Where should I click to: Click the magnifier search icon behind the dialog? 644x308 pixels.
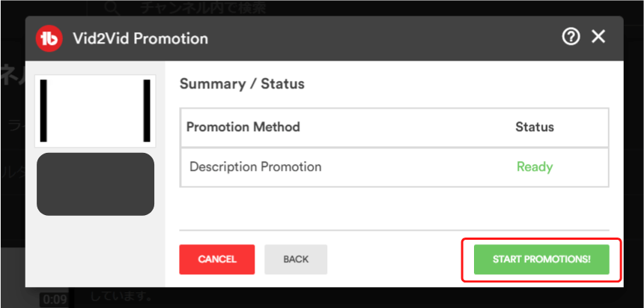tap(112, 8)
